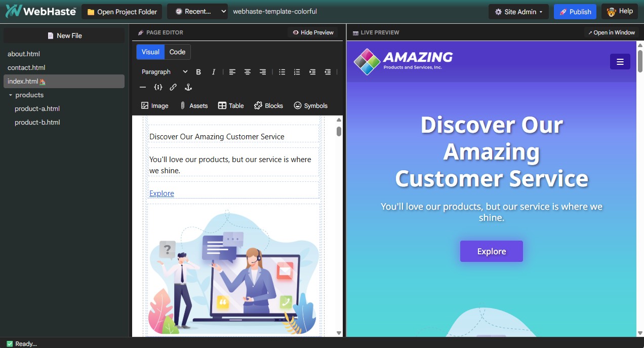The image size is (644, 348).
Task: Open the Site Admin dropdown menu
Action: click(518, 12)
